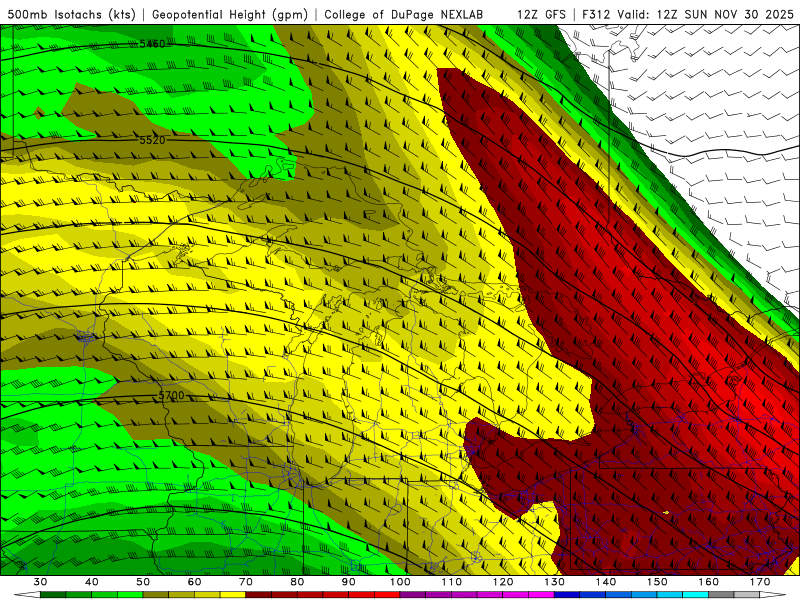Click the 160 value on the color scale
This screenshot has height=600, width=800.
(709, 582)
